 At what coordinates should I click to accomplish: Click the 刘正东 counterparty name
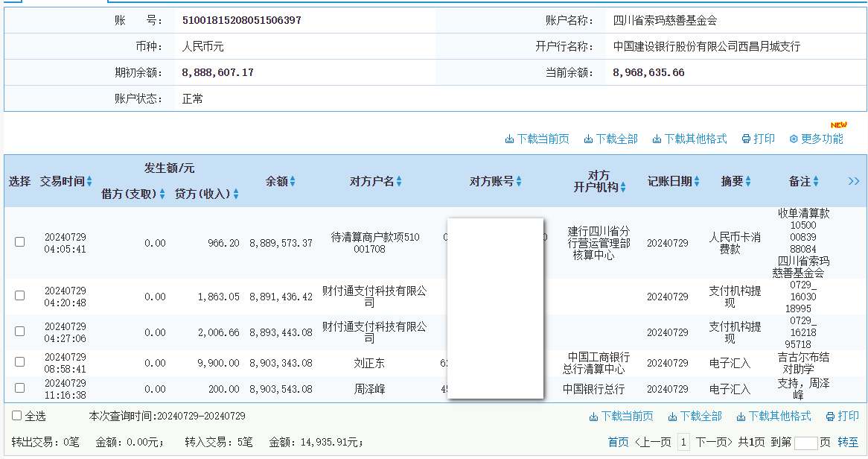(369, 363)
